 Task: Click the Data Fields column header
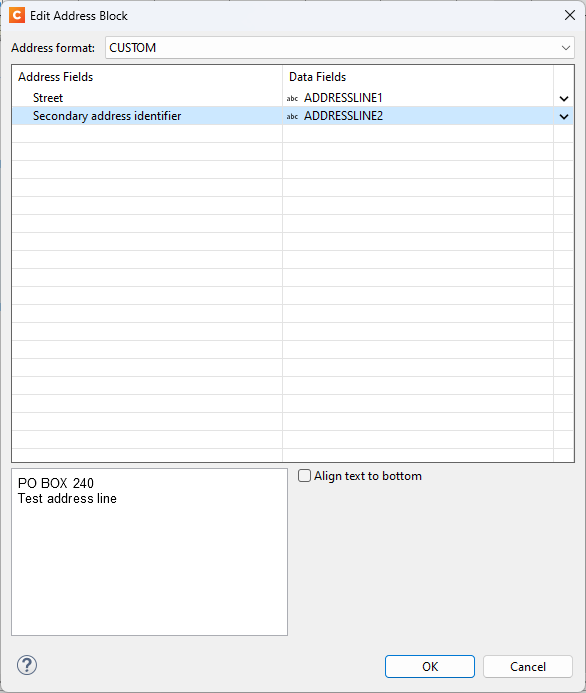tap(318, 77)
